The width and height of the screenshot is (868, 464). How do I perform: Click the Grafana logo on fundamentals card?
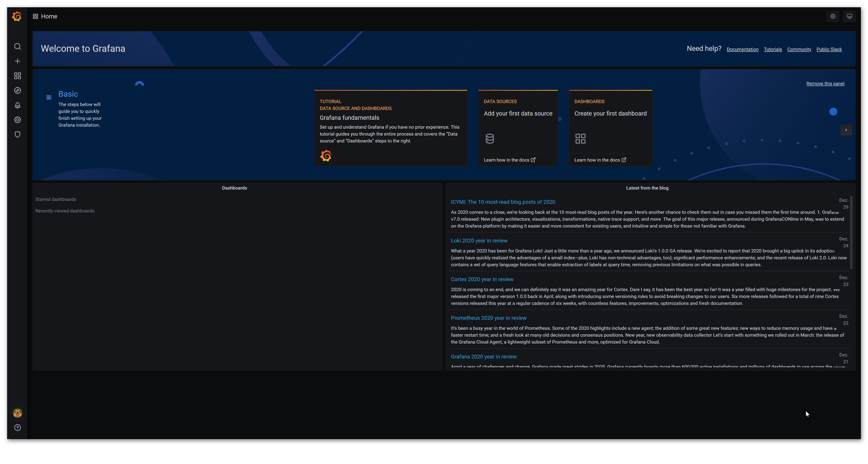[x=326, y=156]
